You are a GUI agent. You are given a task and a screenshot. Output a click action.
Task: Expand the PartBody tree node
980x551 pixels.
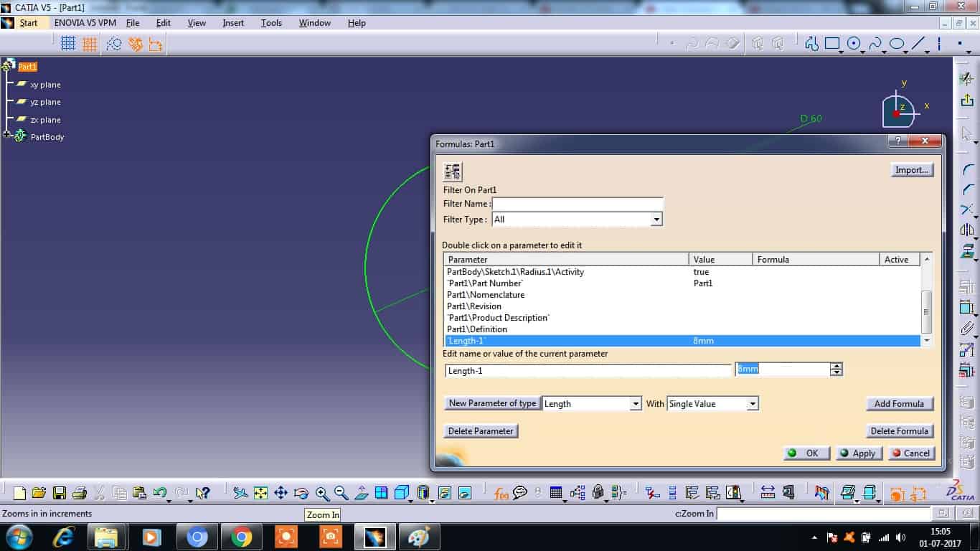(7, 135)
